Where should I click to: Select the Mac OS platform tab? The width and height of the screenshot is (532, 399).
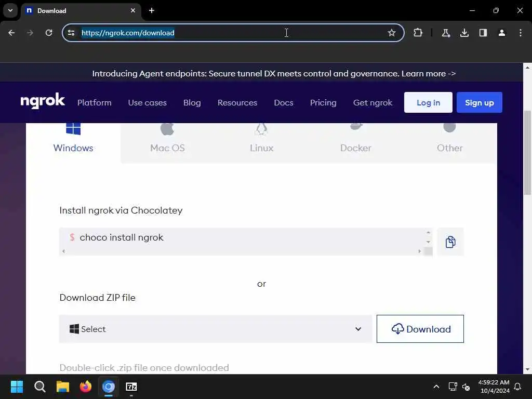click(x=167, y=143)
